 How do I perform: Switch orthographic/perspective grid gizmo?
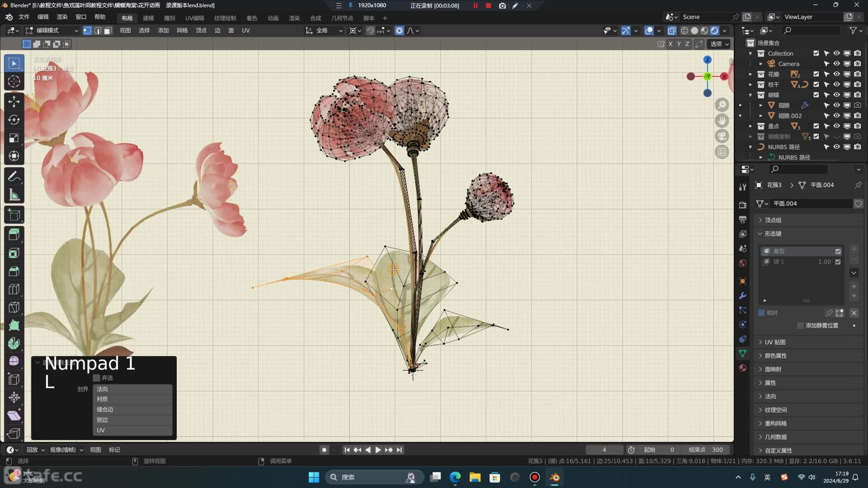[x=722, y=152]
